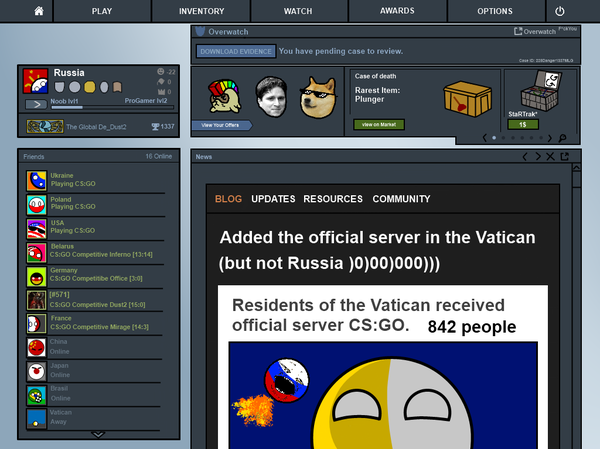Click the power quit icon
This screenshot has height=449, width=600.
pyautogui.click(x=560, y=11)
